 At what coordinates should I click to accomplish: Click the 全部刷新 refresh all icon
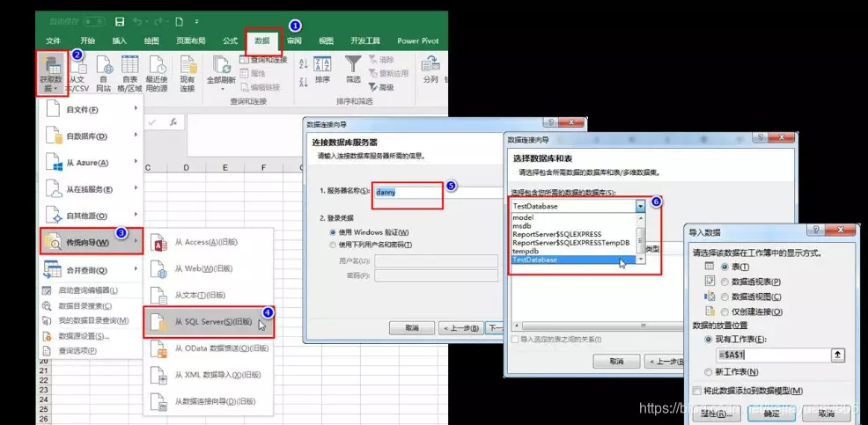click(222, 65)
